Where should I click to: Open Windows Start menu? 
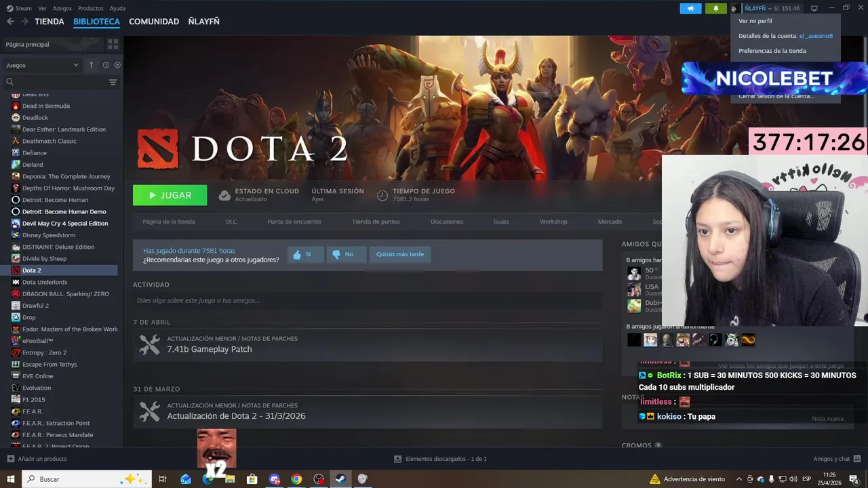coord(11,479)
